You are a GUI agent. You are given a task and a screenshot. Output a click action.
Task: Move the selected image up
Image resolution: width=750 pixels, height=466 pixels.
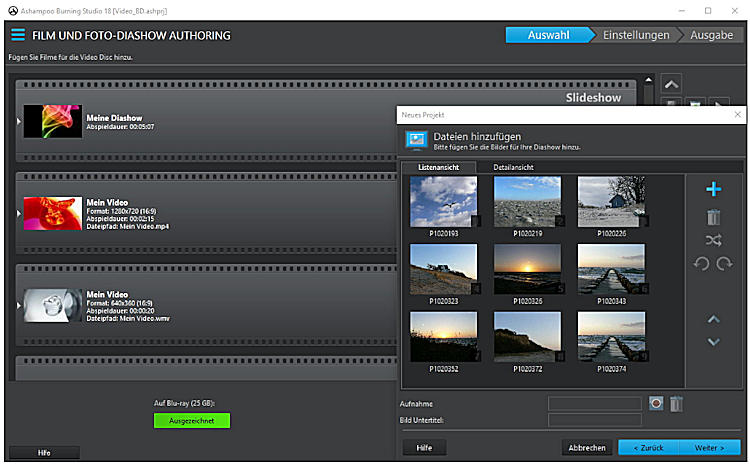point(713,320)
